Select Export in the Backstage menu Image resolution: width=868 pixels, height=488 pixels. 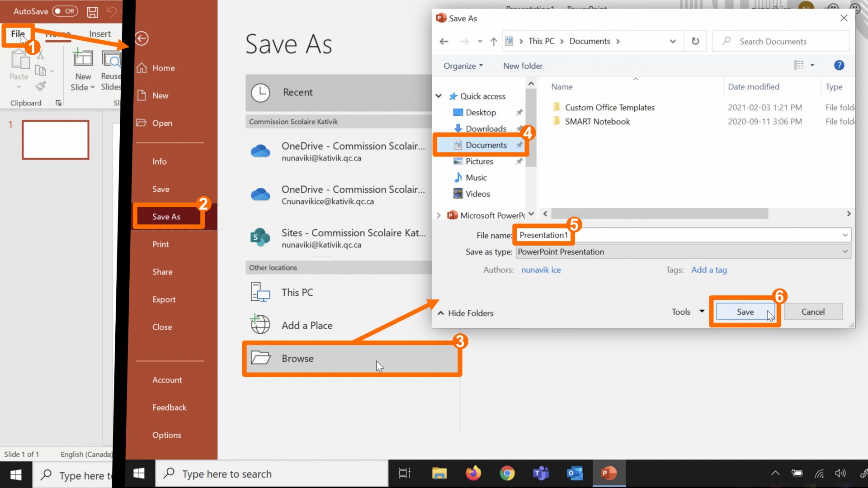164,299
